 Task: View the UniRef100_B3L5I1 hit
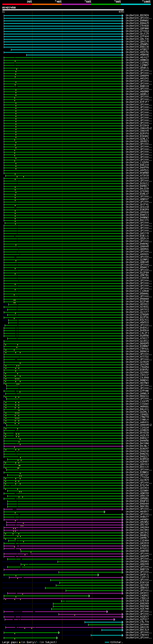[x=137, y=320]
